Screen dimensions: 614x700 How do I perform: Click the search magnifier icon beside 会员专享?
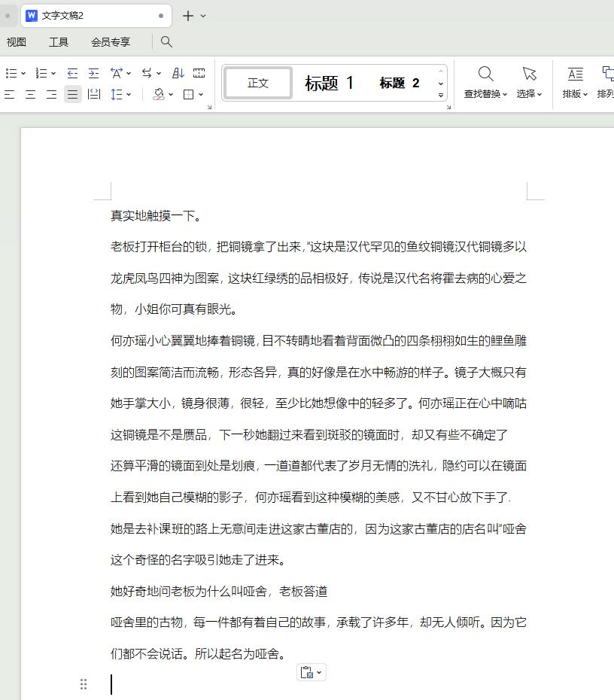pos(166,42)
